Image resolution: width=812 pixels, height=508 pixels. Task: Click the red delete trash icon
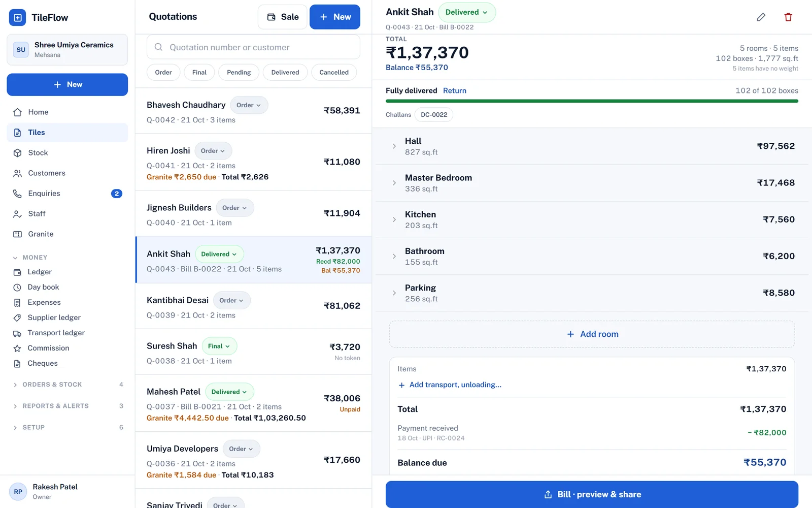788,17
